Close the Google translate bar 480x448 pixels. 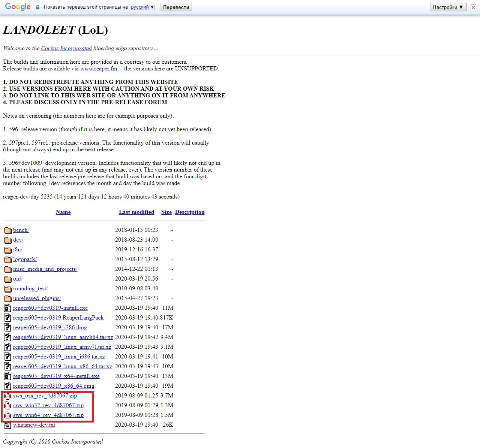[x=473, y=7]
